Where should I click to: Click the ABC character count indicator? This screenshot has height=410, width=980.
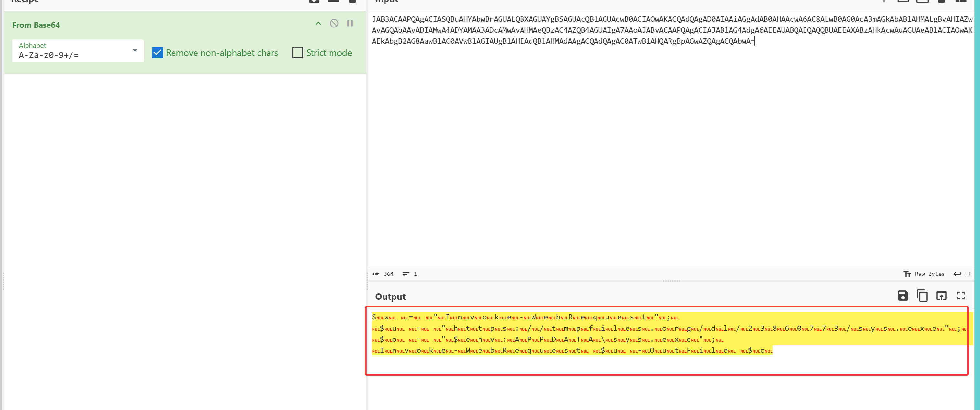[376, 274]
